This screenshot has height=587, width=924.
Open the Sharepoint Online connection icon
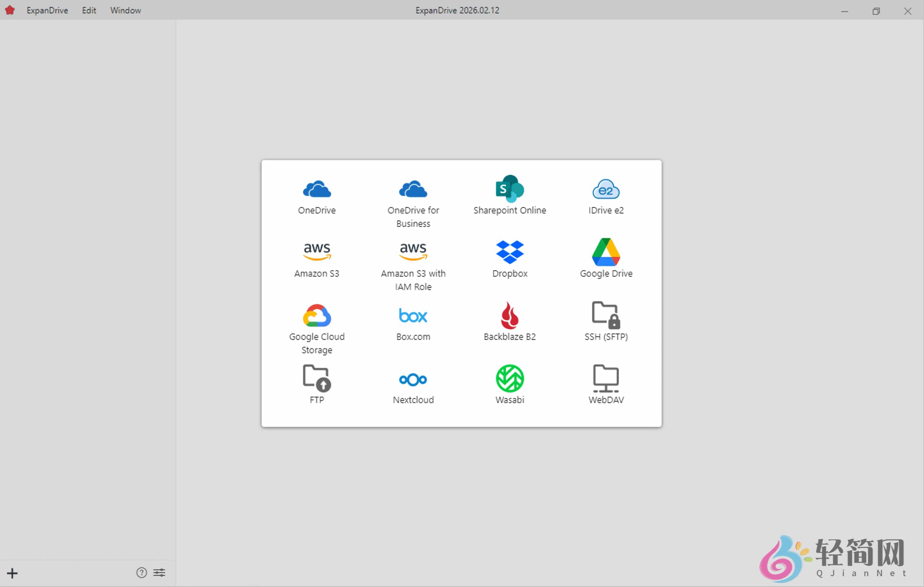tap(510, 189)
